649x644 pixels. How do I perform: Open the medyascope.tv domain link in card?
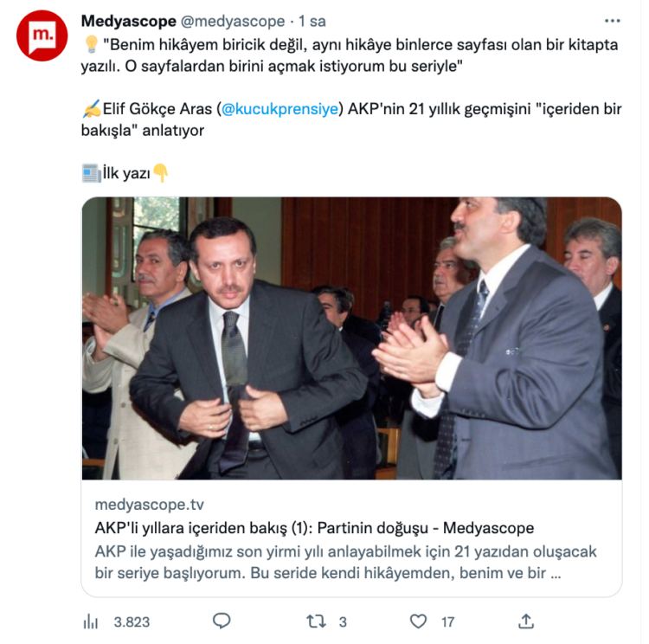point(150,505)
